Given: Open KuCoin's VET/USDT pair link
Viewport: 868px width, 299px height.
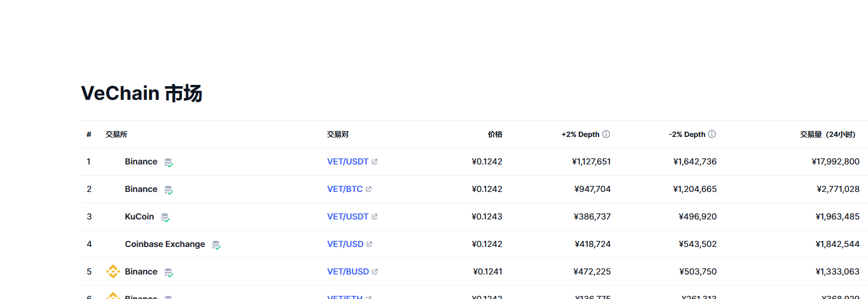Looking at the screenshot, I should click(348, 216).
